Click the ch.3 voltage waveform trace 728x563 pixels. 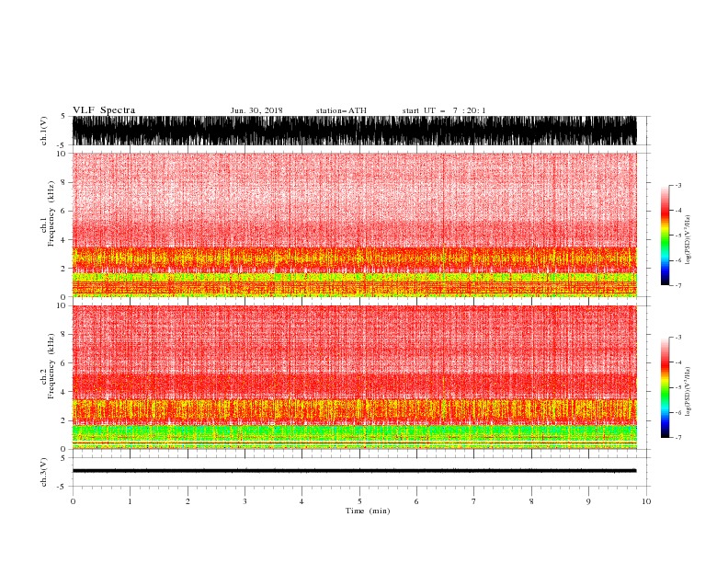[354, 471]
